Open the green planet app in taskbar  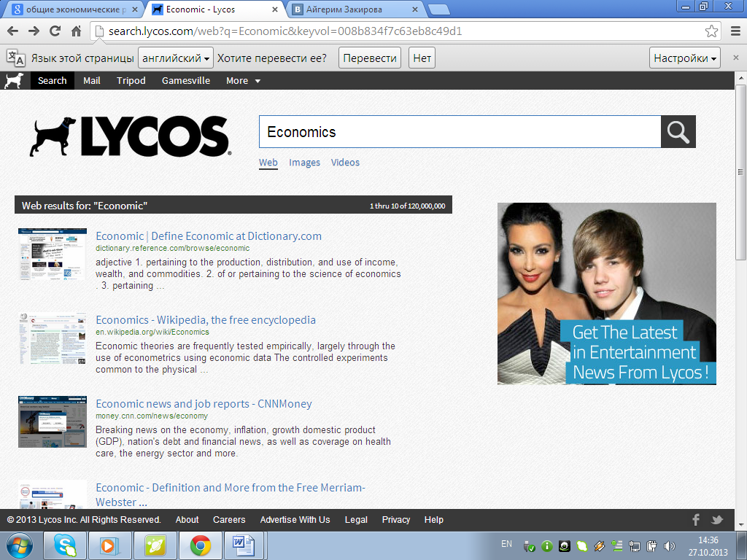point(155,545)
